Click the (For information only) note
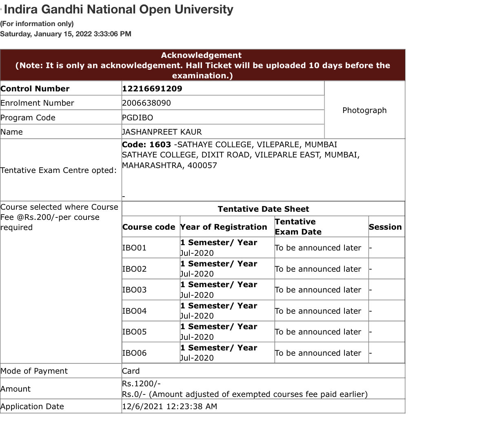Viewport: 504px width, 432px height. point(37,24)
